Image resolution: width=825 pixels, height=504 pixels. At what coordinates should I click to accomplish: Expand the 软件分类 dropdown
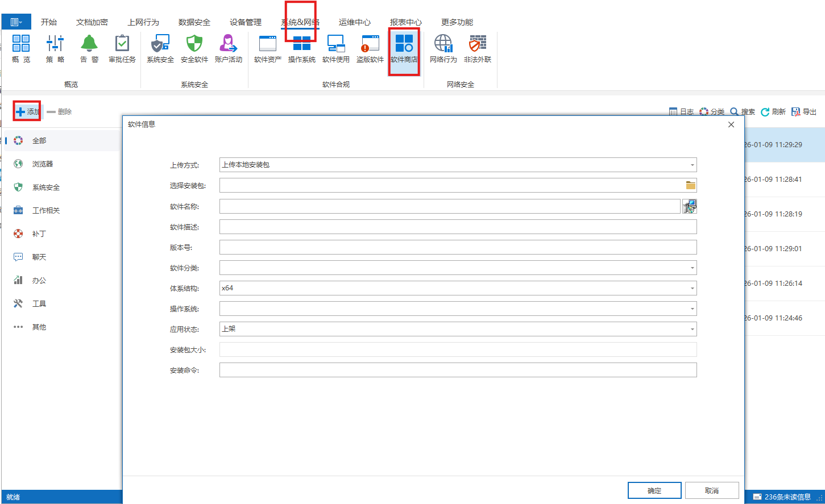pos(692,268)
